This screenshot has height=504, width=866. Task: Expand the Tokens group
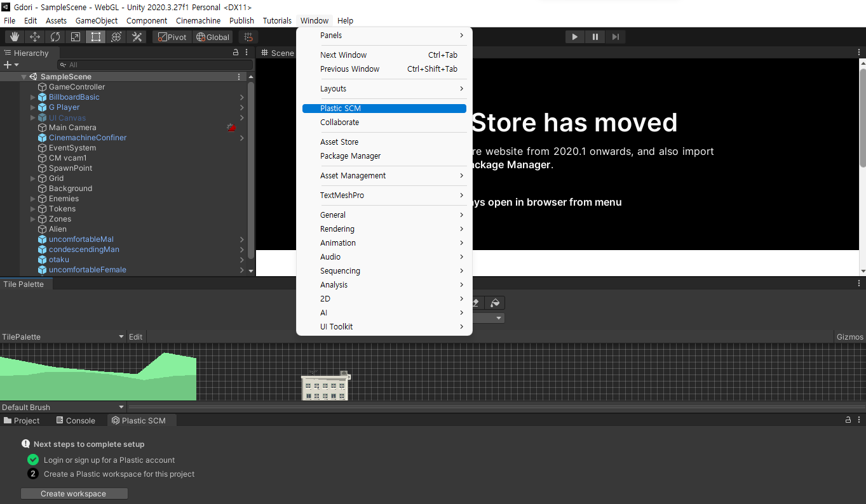coord(33,209)
